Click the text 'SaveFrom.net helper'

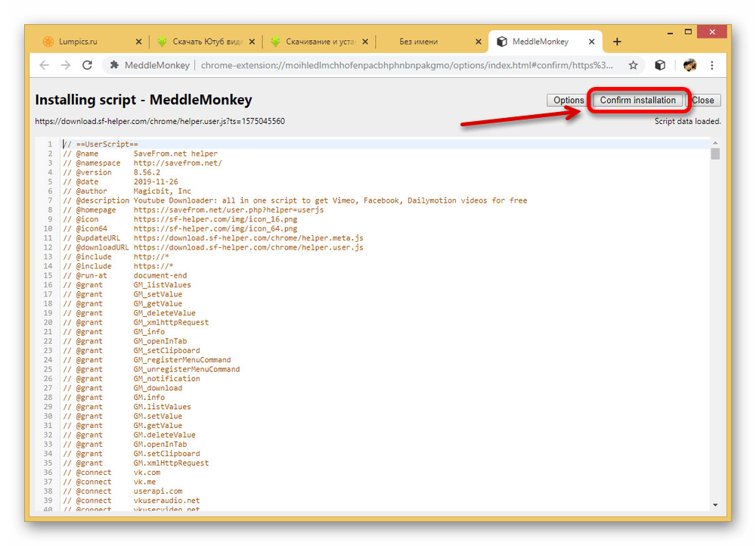pyautogui.click(x=175, y=154)
